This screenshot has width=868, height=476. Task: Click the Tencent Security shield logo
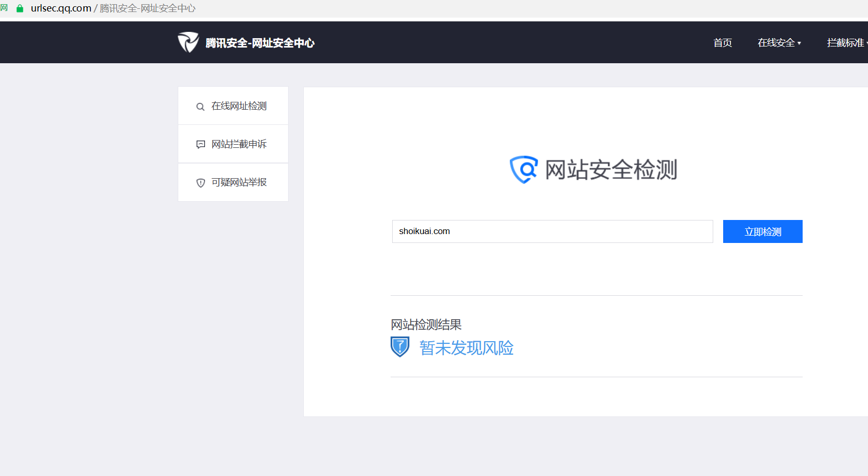[188, 42]
